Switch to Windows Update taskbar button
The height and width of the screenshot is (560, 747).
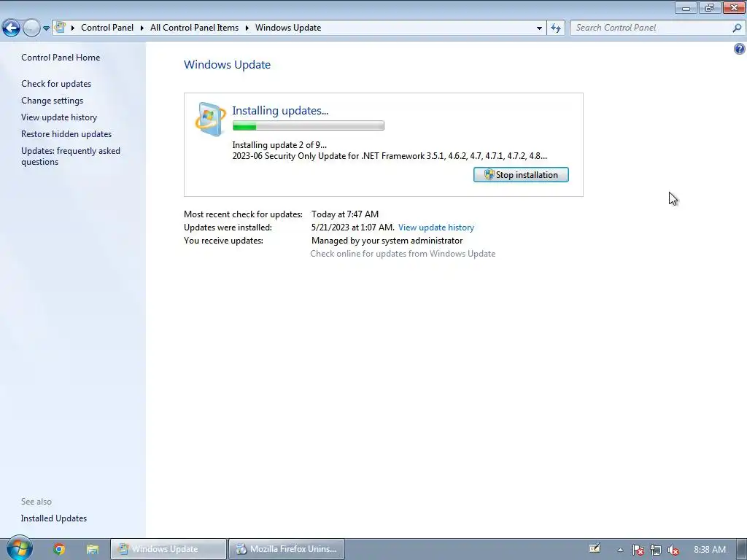(x=169, y=549)
